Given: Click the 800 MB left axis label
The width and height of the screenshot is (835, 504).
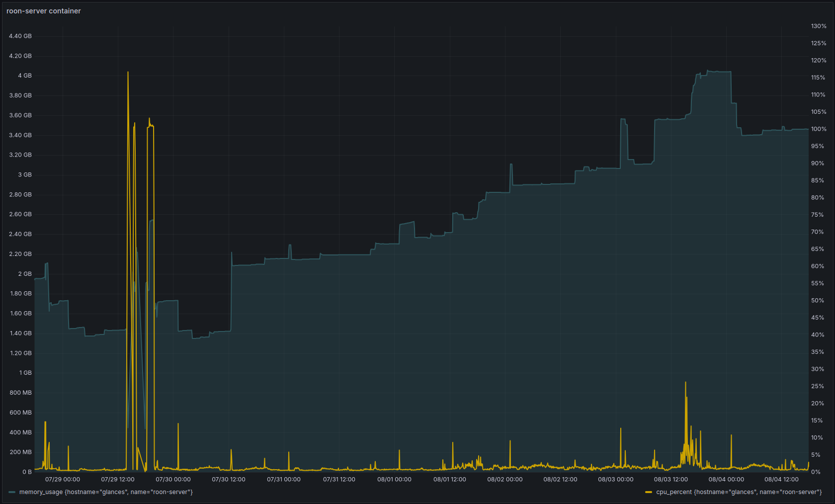Looking at the screenshot, I should click(20, 393).
